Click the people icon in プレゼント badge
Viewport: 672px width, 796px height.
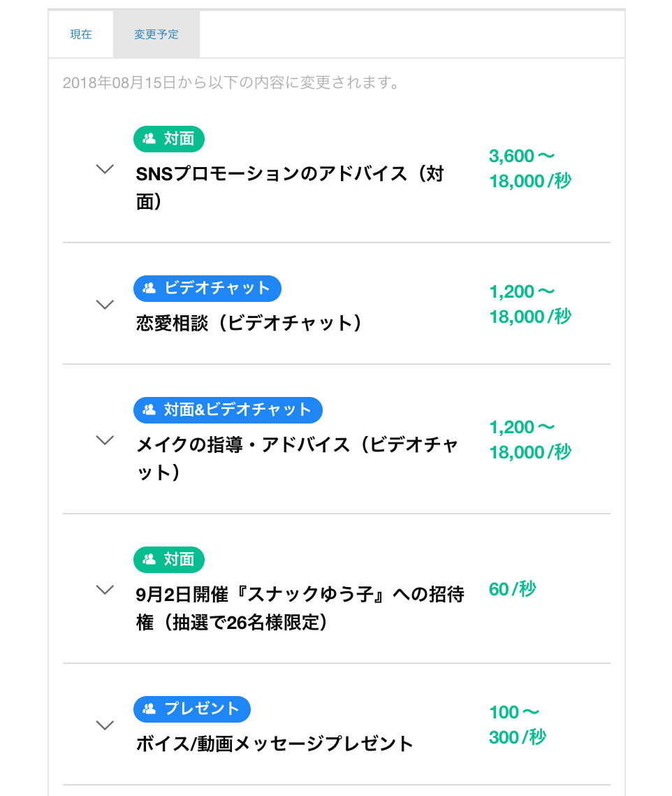[x=149, y=709]
